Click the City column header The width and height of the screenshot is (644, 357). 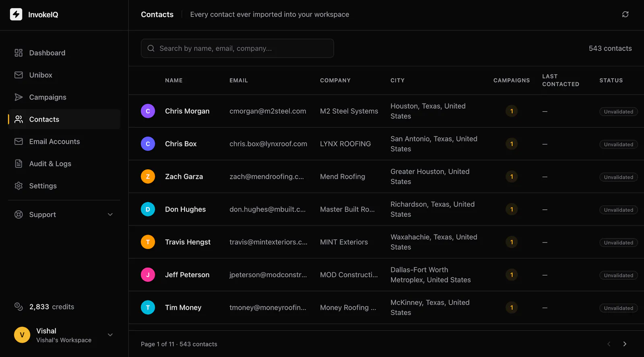[397, 80]
